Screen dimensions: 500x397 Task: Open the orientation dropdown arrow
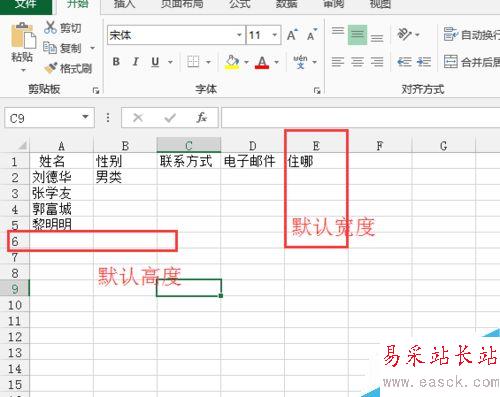coord(417,34)
